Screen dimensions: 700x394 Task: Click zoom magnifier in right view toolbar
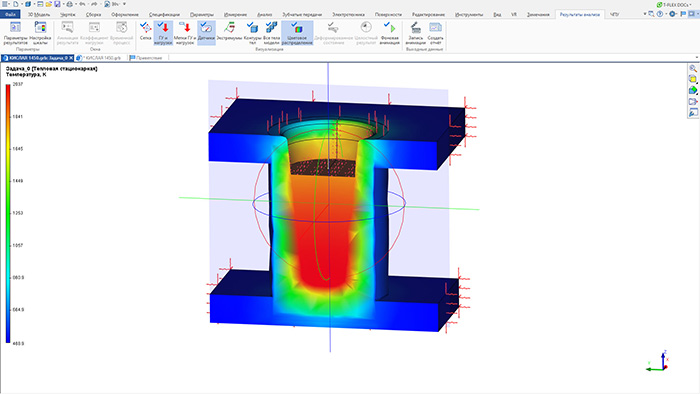click(x=693, y=69)
